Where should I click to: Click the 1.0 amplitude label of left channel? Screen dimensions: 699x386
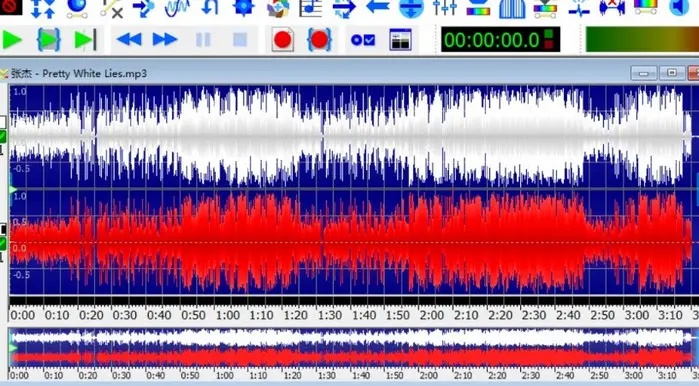tap(20, 92)
